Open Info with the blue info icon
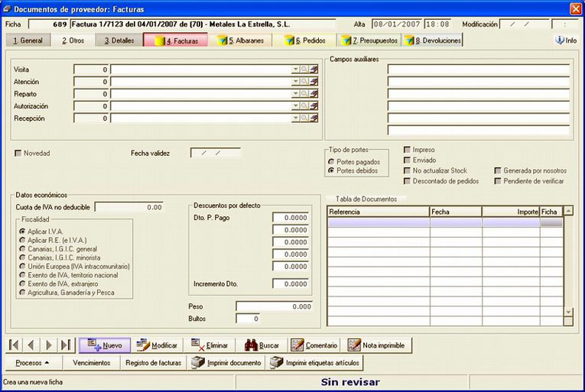The image size is (585, 392). (x=566, y=40)
